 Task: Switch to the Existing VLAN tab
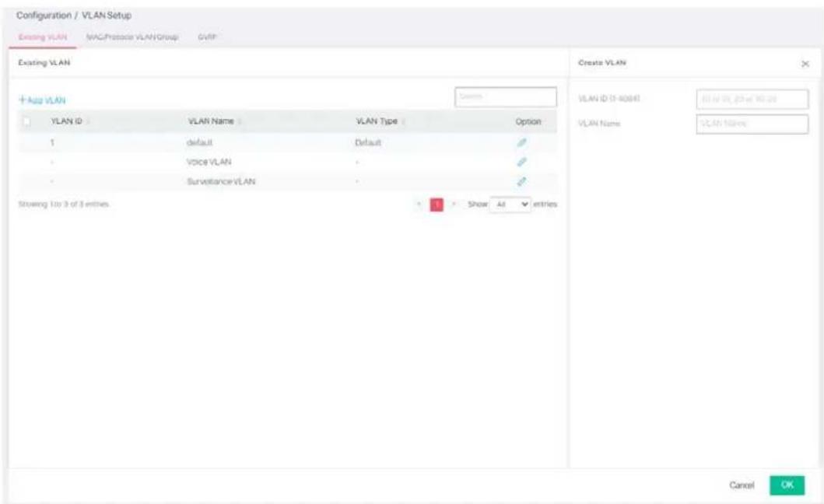[43, 37]
